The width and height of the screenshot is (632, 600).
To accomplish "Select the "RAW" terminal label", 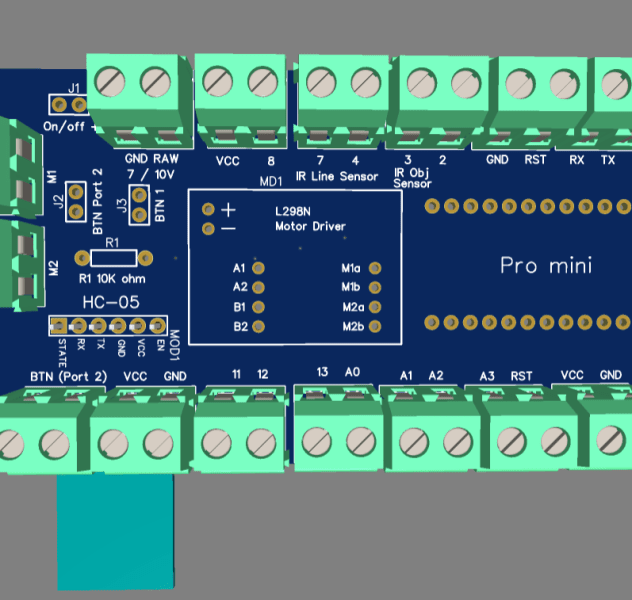I will click(166, 159).
